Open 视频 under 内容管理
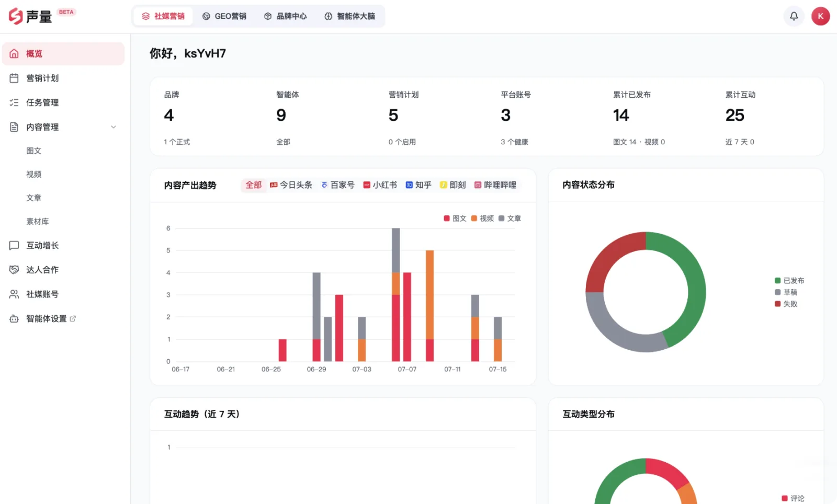The image size is (837, 504). point(34,174)
